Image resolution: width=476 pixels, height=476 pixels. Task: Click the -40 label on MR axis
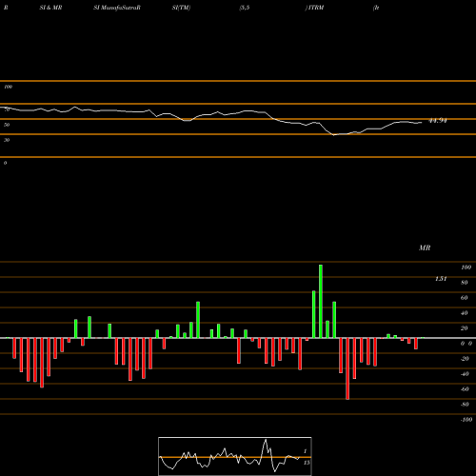point(465,374)
